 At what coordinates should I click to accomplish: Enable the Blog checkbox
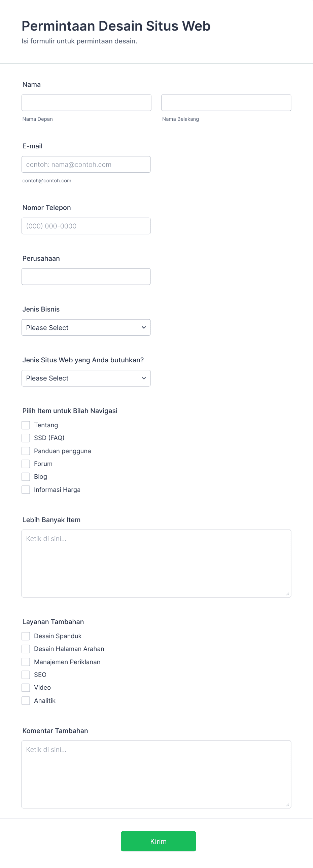tap(26, 476)
